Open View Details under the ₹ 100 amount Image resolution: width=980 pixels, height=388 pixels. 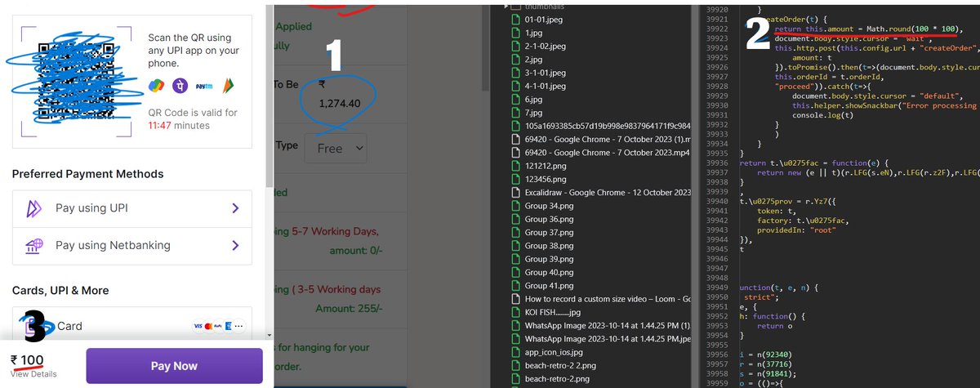pos(33,374)
